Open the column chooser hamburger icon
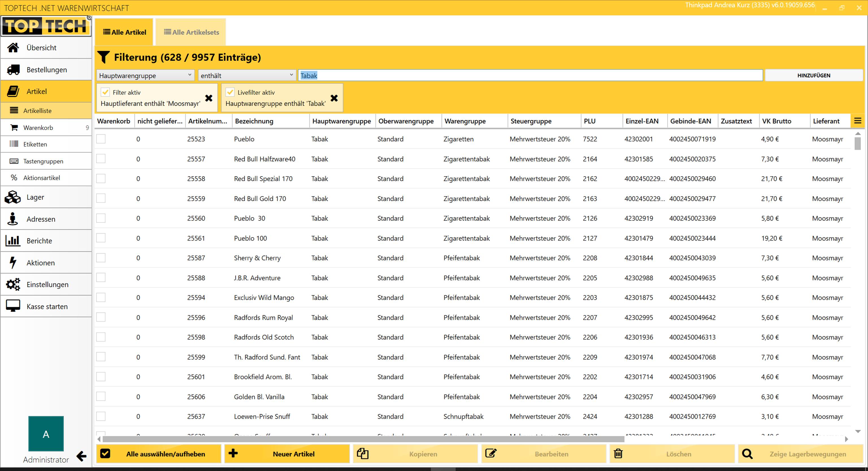Viewport: 868px width, 471px height. pos(858,121)
